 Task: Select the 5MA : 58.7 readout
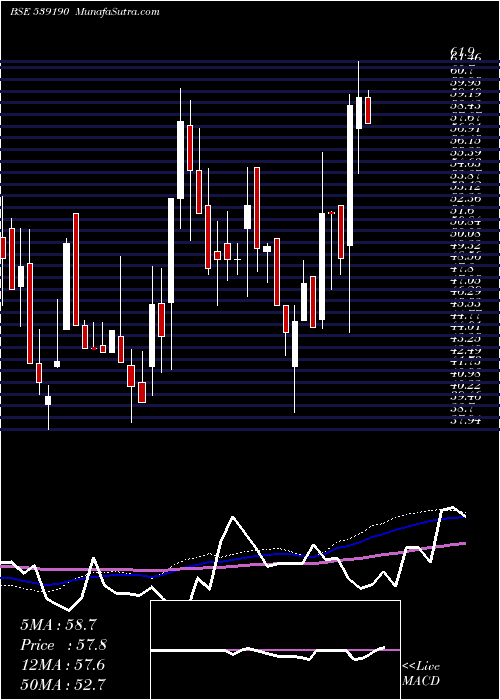(x=58, y=625)
